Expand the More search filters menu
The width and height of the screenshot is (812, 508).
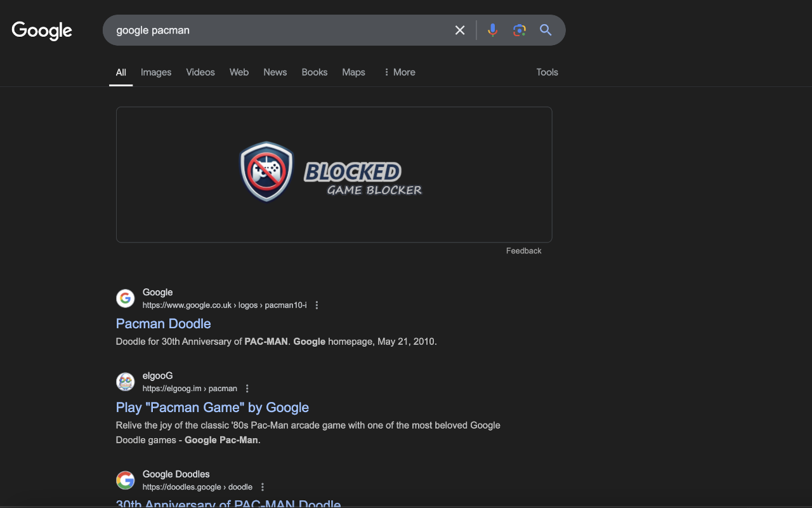399,72
